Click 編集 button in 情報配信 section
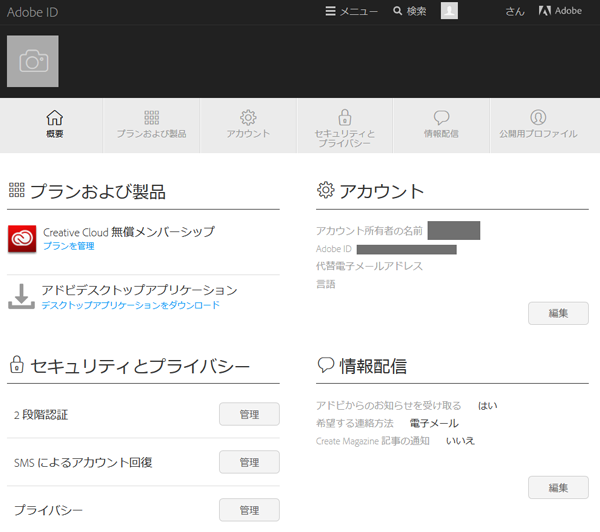Viewport: 600px width, 532px height. [x=558, y=488]
